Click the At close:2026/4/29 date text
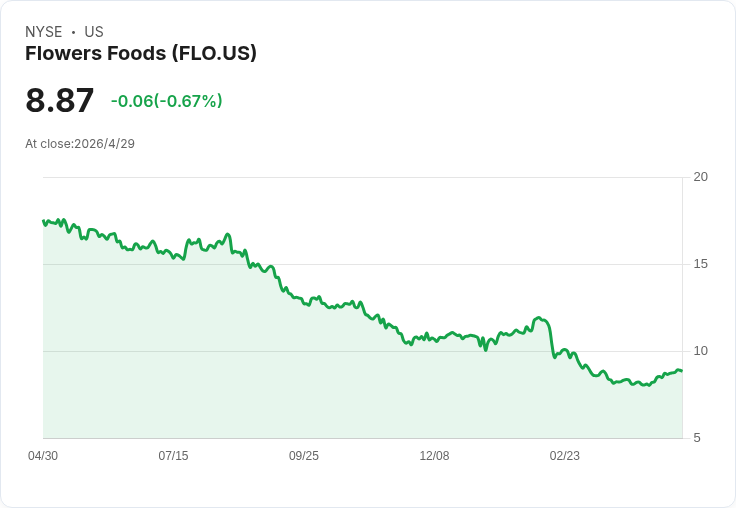Screen dimensions: 736x508 [x=80, y=144]
